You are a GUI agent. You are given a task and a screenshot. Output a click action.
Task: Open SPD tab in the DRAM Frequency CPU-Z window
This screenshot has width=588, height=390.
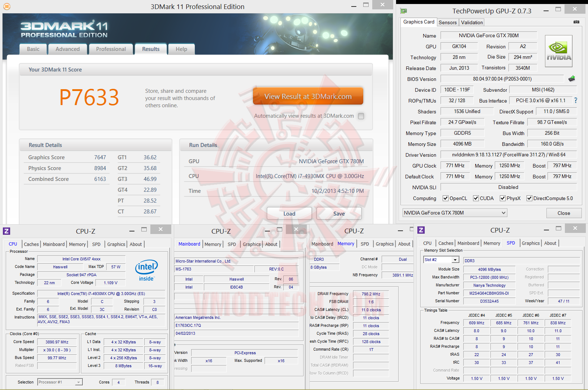[x=365, y=244]
